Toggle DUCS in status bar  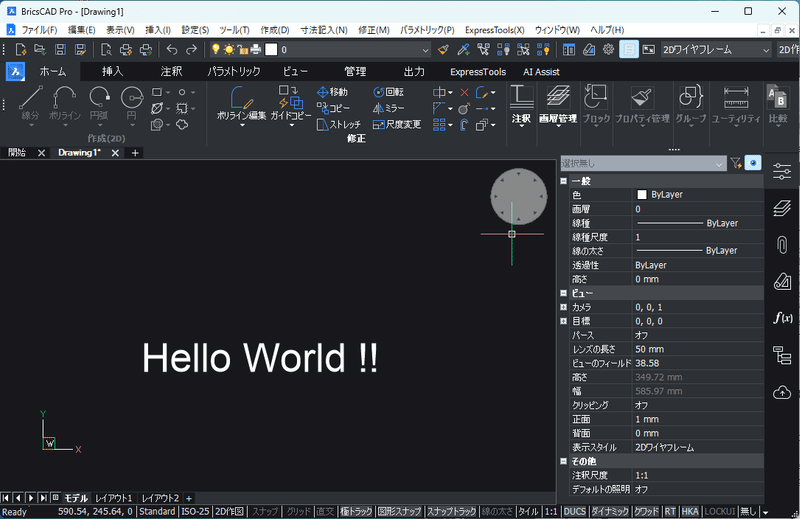tap(574, 511)
